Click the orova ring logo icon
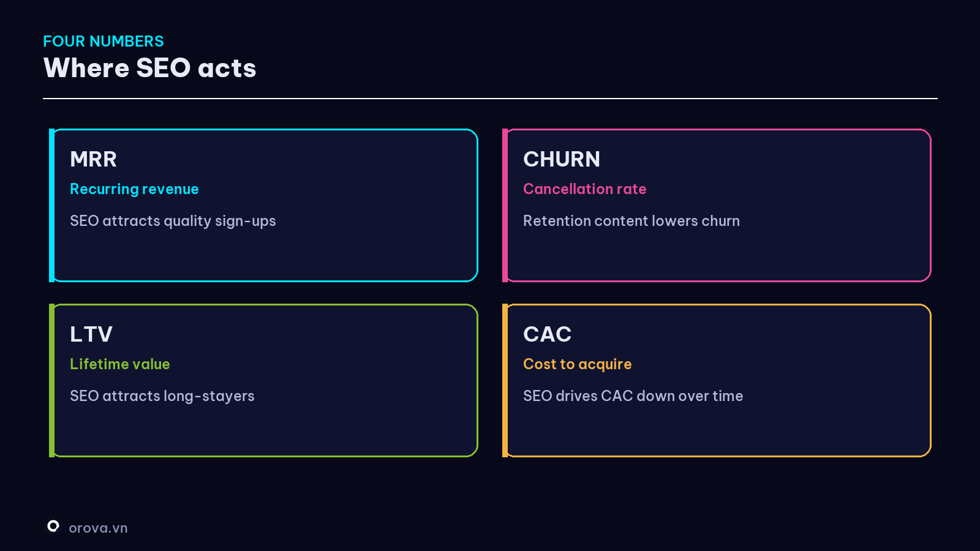980x551 pixels. point(53,526)
